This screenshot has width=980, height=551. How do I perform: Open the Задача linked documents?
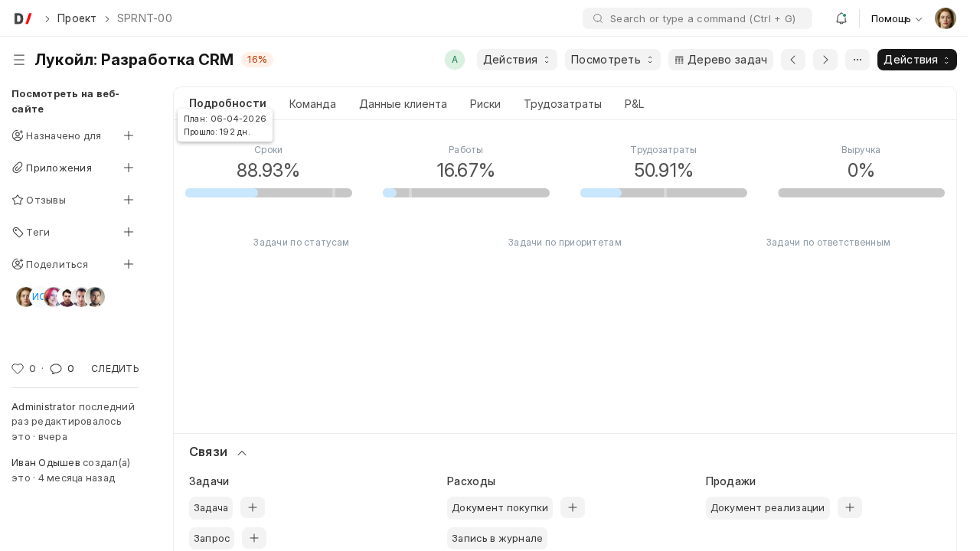pos(211,507)
